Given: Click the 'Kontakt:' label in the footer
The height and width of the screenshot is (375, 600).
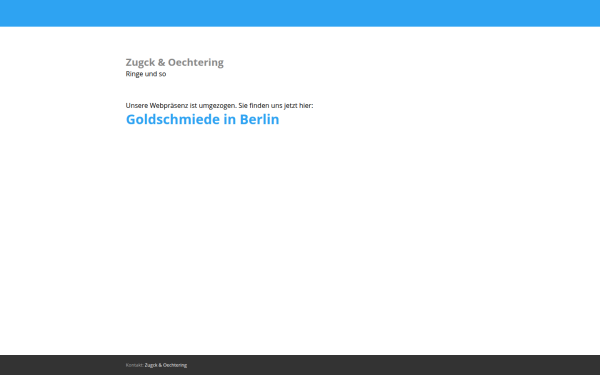Looking at the screenshot, I should [x=134, y=365].
